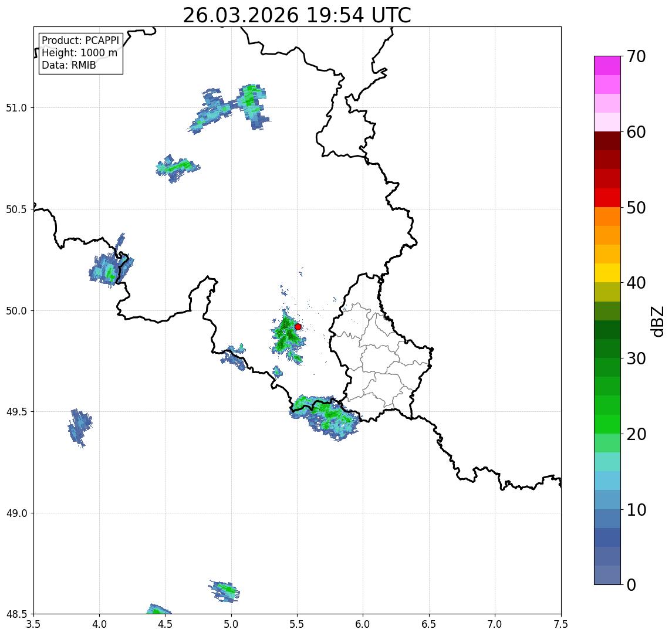Click the colorbar tick label 40
This screenshot has height=636, width=672.
pos(636,283)
